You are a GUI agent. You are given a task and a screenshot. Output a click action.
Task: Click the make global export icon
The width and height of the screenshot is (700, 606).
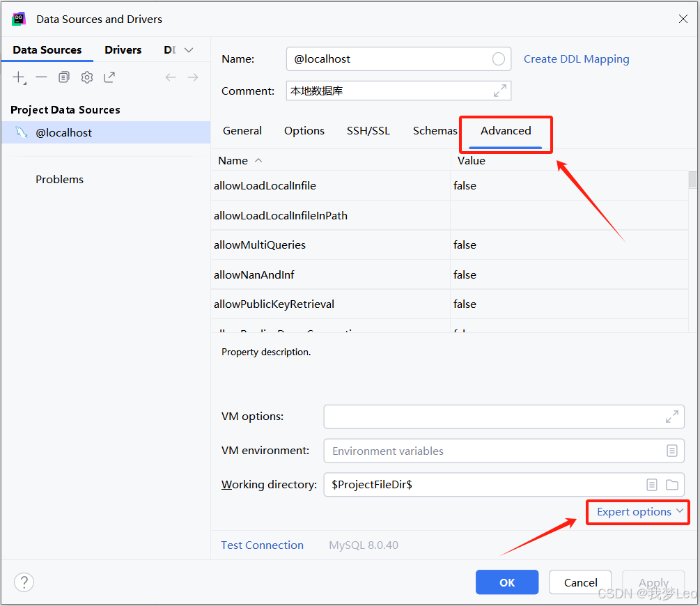tap(109, 77)
